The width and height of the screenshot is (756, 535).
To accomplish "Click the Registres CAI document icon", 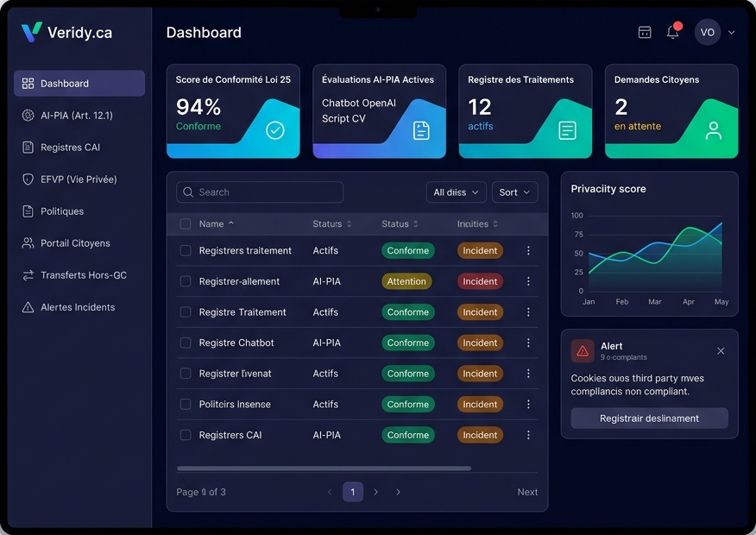I will click(x=28, y=148).
